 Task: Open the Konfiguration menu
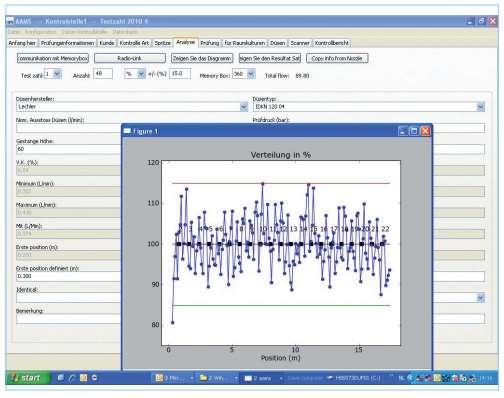click(x=41, y=32)
